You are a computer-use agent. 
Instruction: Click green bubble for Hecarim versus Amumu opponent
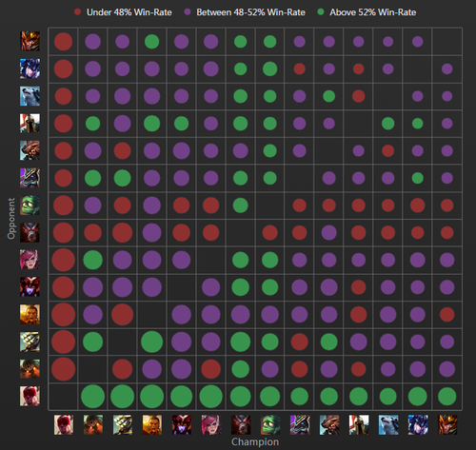tap(241, 205)
